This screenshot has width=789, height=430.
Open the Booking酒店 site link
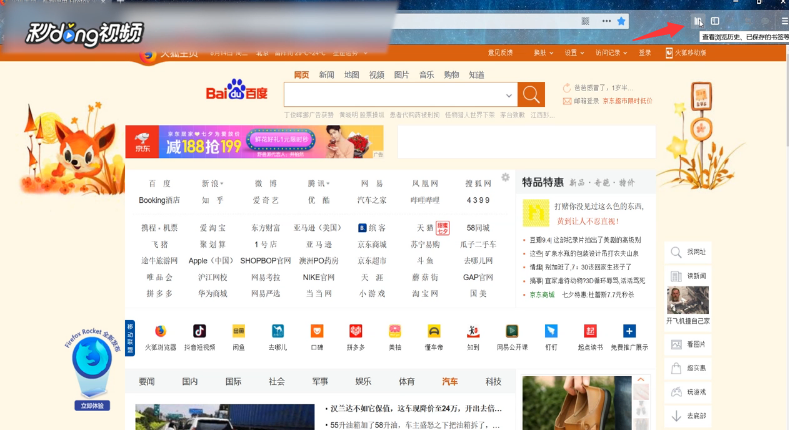pos(159,200)
